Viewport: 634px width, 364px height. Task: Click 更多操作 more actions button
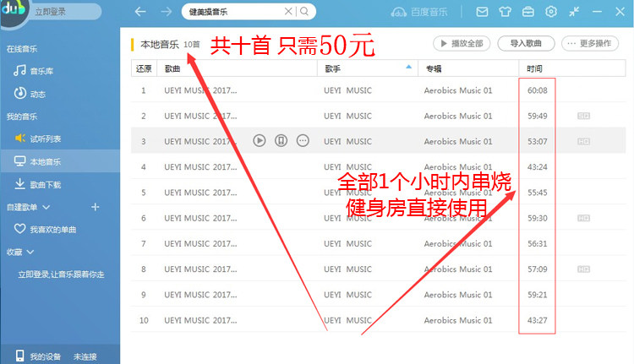(x=590, y=43)
